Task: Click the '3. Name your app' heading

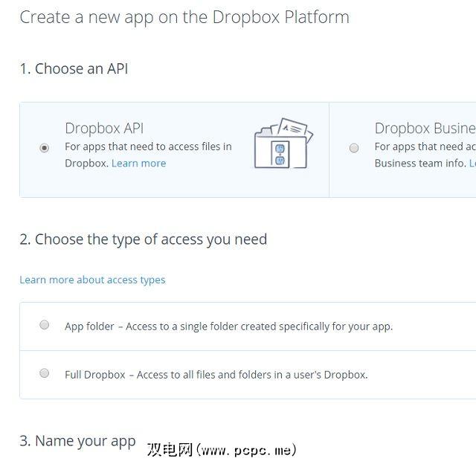Action: 77,442
